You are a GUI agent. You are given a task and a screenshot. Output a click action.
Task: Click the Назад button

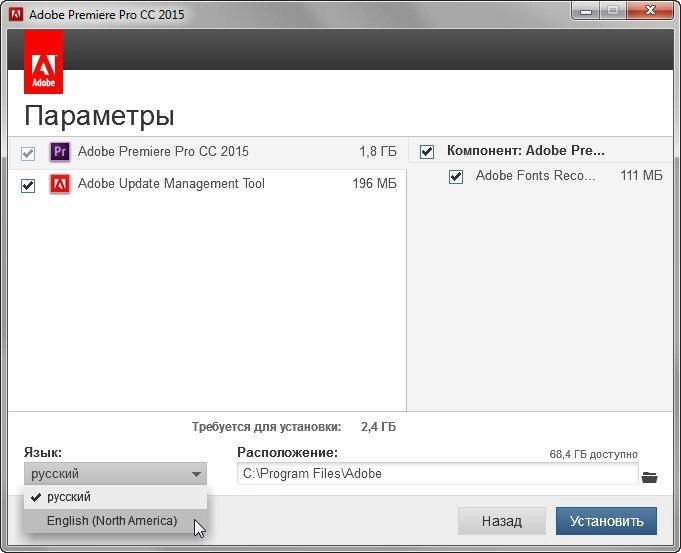pos(502,521)
